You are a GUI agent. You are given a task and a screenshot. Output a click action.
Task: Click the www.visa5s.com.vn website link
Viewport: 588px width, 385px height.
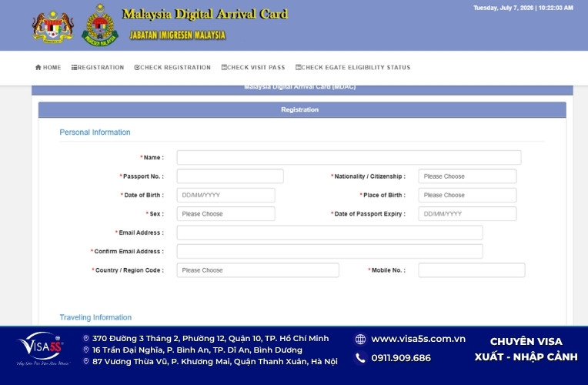(418, 339)
